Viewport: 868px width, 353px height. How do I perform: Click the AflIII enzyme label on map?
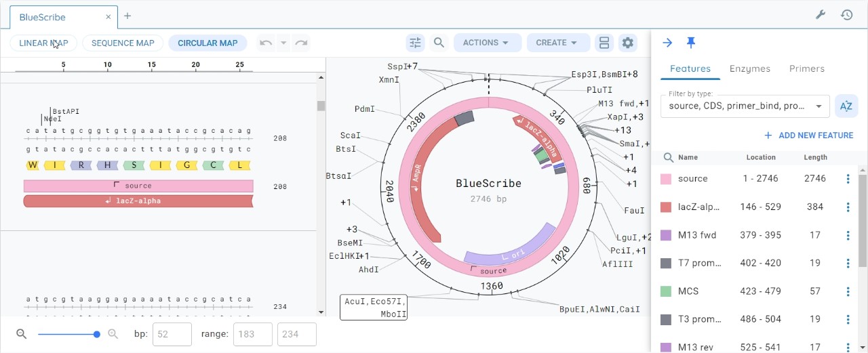(x=617, y=264)
